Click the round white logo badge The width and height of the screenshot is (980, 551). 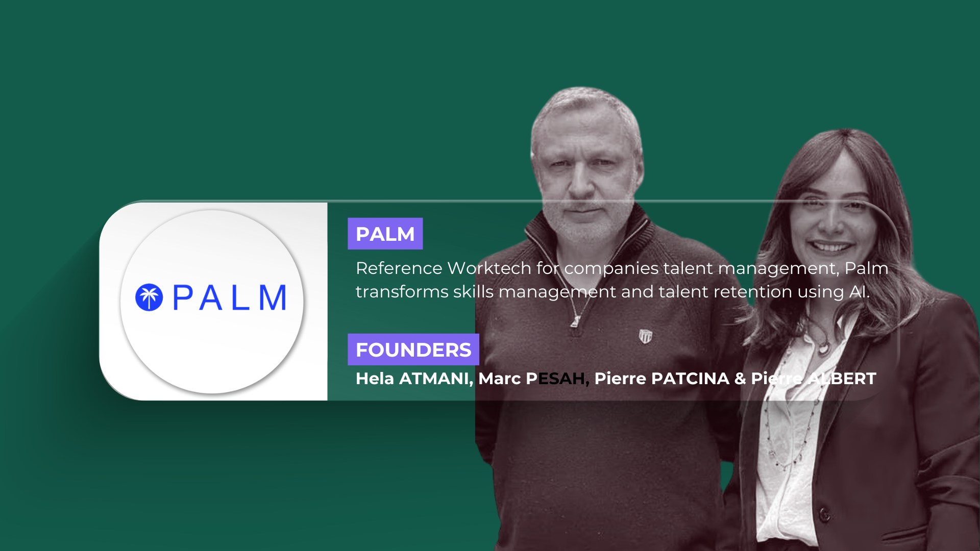coord(212,302)
